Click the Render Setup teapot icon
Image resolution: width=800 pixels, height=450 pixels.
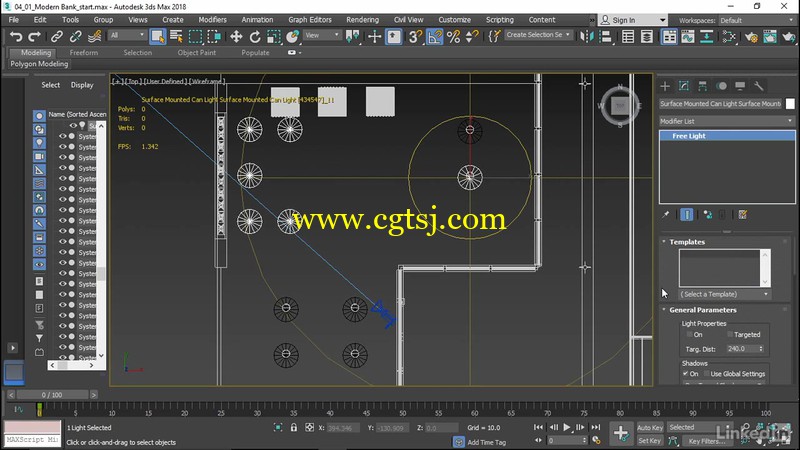[x=751, y=37]
